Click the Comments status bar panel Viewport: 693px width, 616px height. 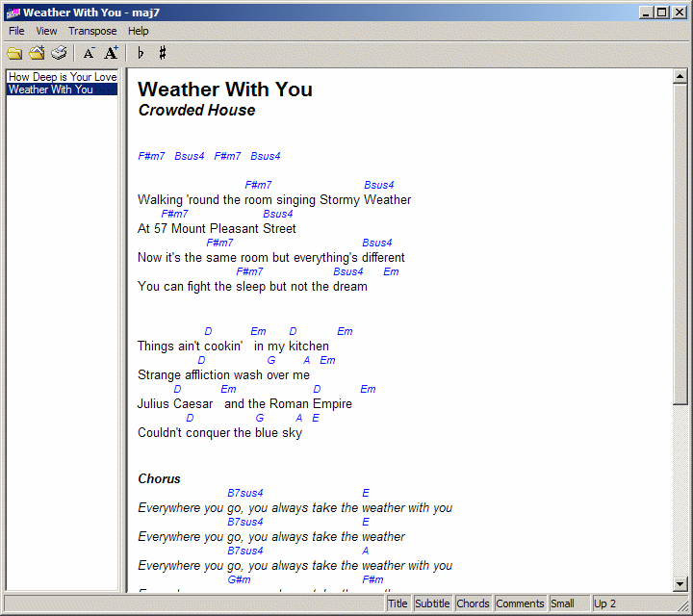520,603
